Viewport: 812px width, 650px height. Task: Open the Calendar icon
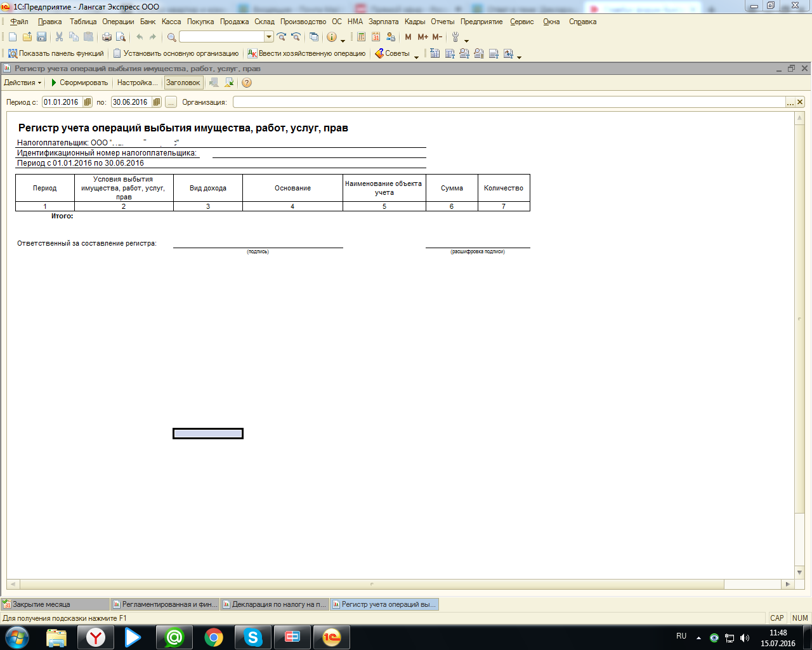[376, 37]
